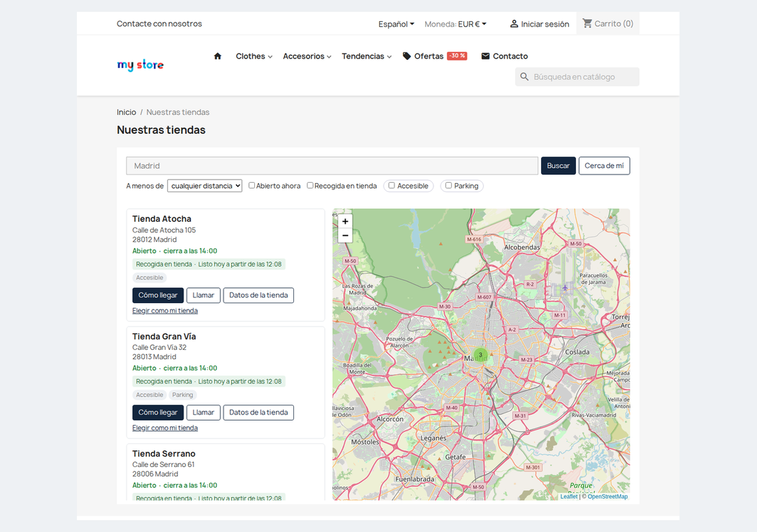Click the Contacto envelope icon

pyautogui.click(x=486, y=56)
